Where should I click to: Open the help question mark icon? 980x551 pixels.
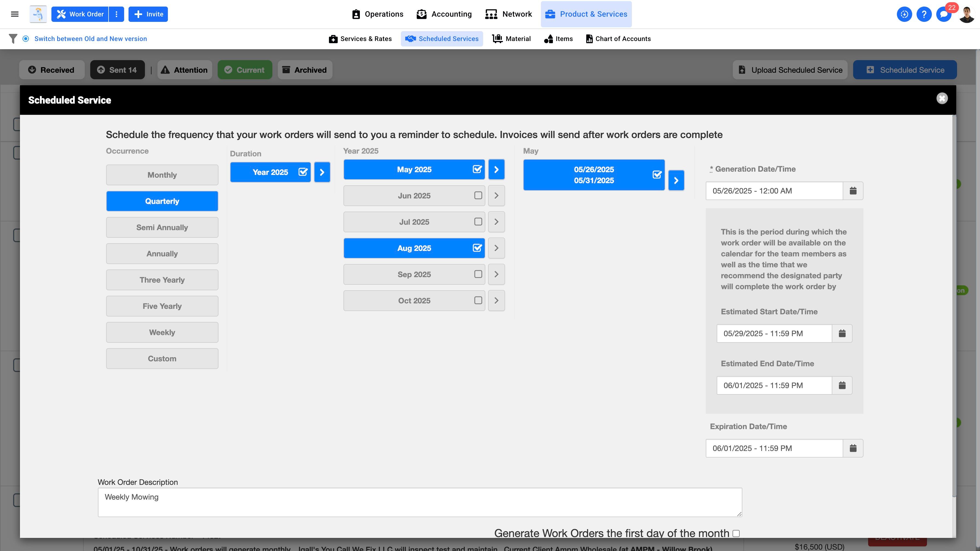click(924, 14)
